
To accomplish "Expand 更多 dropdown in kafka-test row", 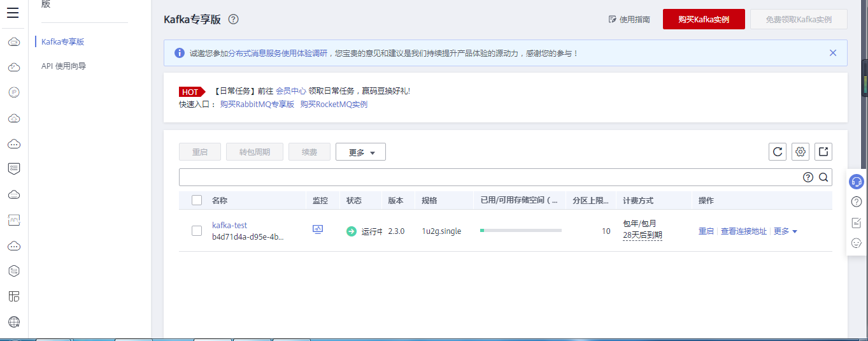I will click(785, 231).
